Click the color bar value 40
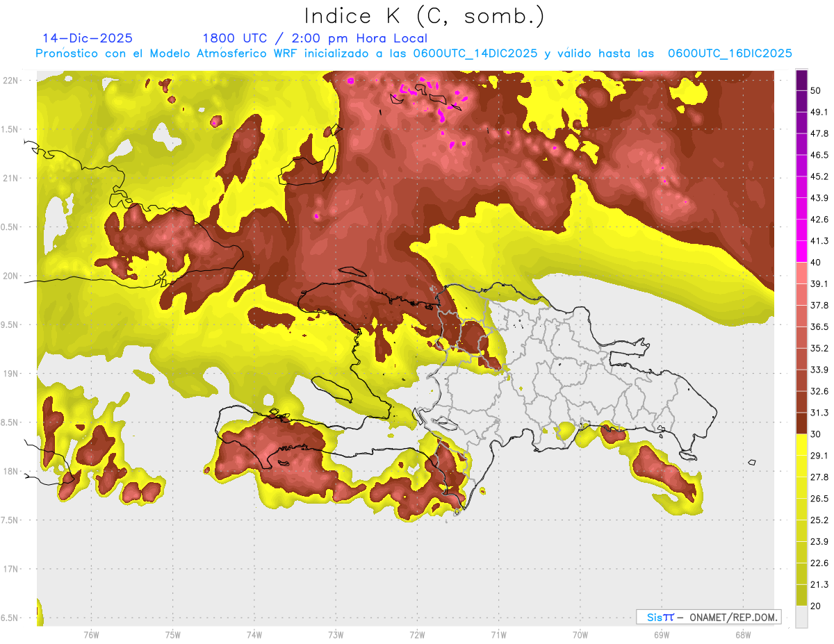This screenshot has height=644, width=834. point(817,263)
